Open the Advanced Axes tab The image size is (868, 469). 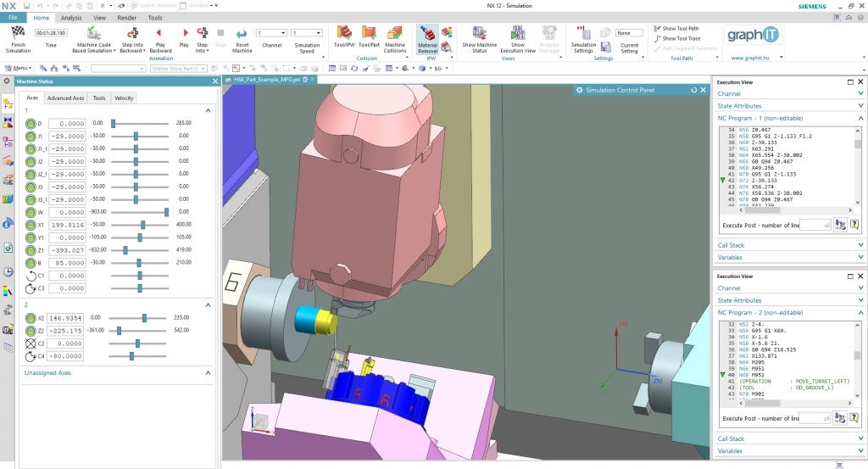pyautogui.click(x=65, y=98)
